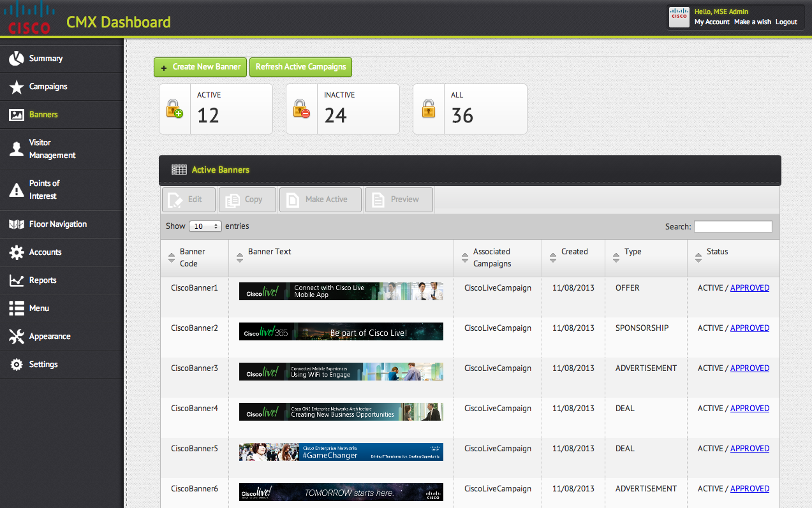812x508 pixels.
Task: Open the Menu sidebar item
Action: (x=39, y=308)
